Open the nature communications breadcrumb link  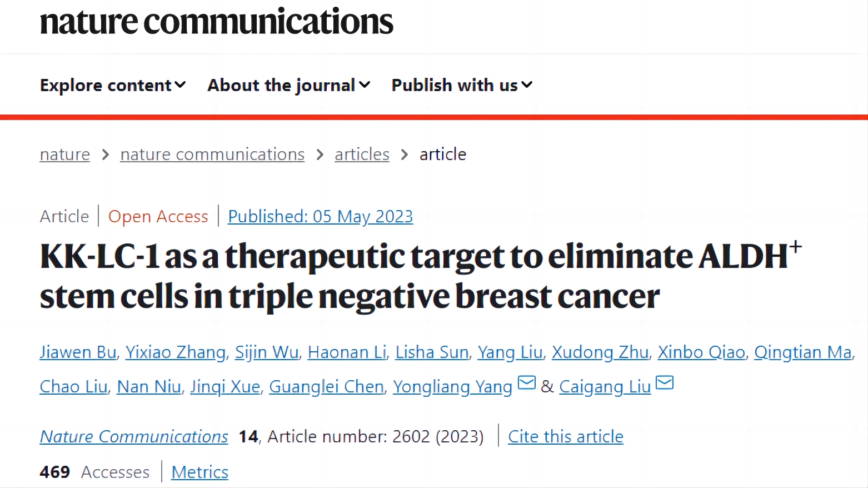coord(212,154)
